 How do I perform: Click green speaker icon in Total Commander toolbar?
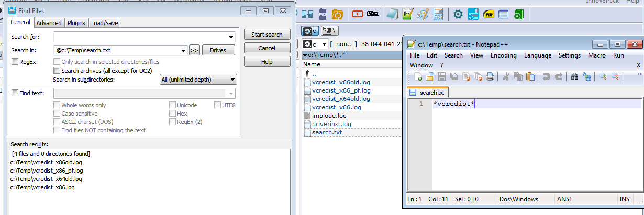click(x=519, y=14)
